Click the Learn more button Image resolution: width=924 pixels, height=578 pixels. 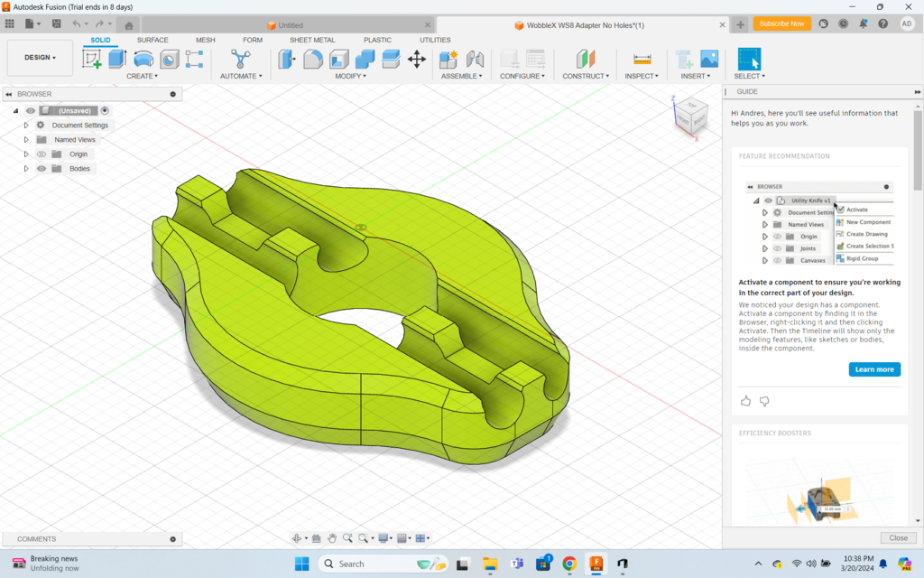[x=873, y=369]
